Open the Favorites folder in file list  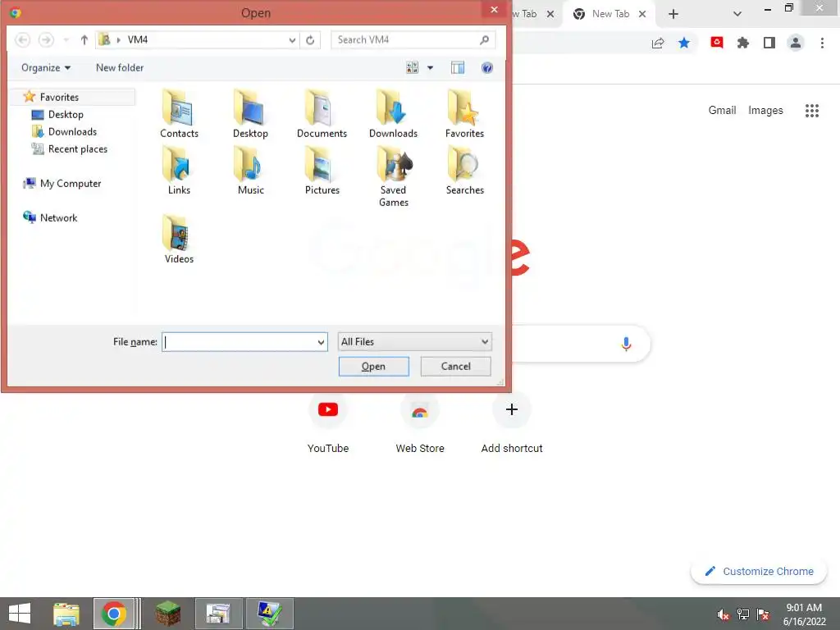(464, 114)
